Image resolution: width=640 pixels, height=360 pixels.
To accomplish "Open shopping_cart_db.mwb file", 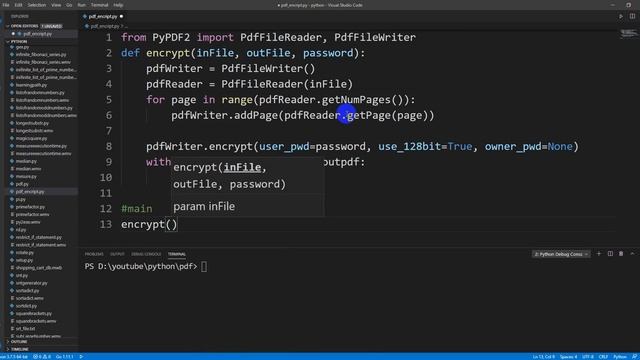I will pyautogui.click(x=39, y=268).
